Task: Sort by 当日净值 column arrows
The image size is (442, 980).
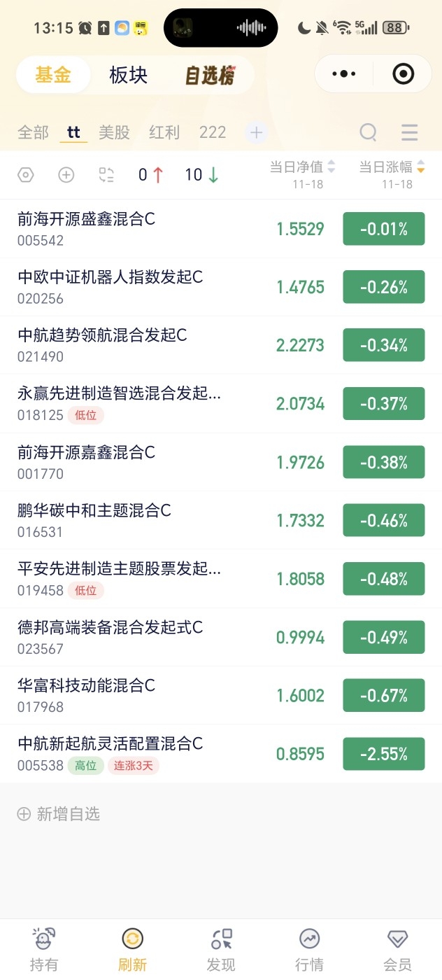Action: pyautogui.click(x=331, y=167)
